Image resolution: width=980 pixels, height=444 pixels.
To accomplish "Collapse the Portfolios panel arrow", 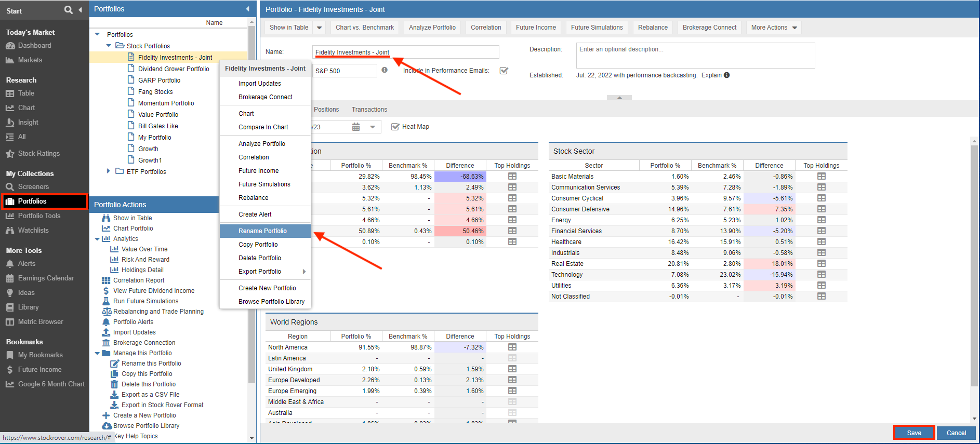I will (x=248, y=9).
